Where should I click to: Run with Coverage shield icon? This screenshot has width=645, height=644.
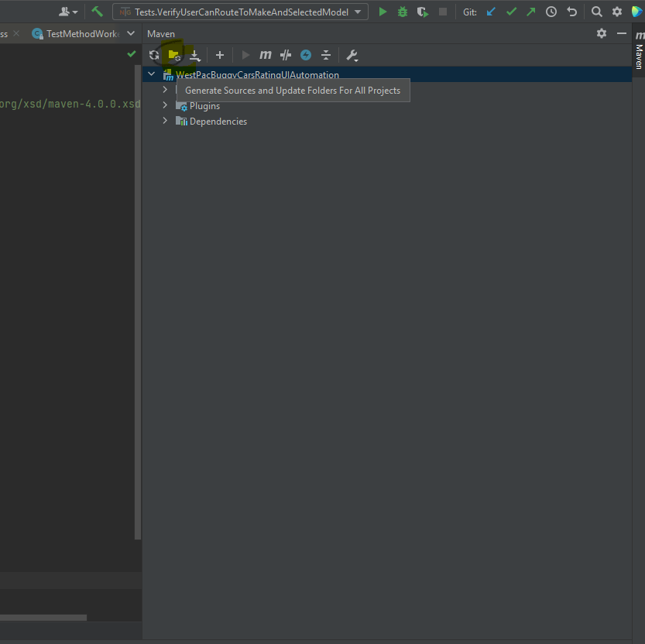[x=423, y=12]
